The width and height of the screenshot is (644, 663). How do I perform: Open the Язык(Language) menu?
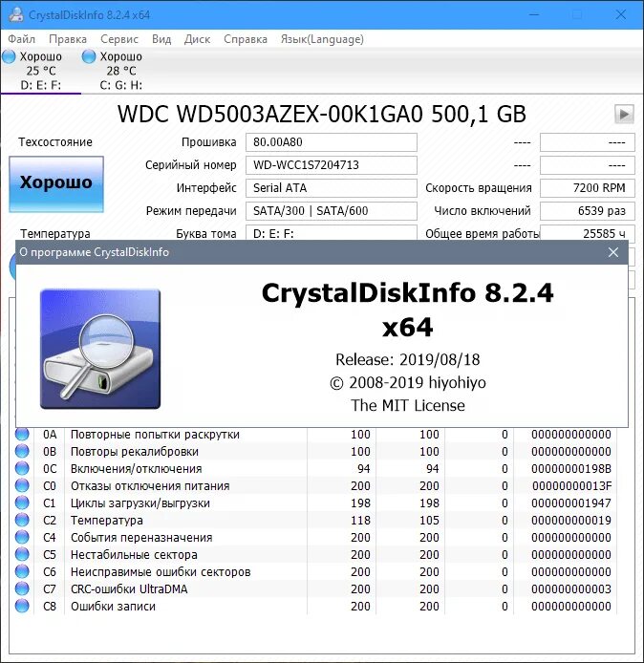[x=322, y=39]
